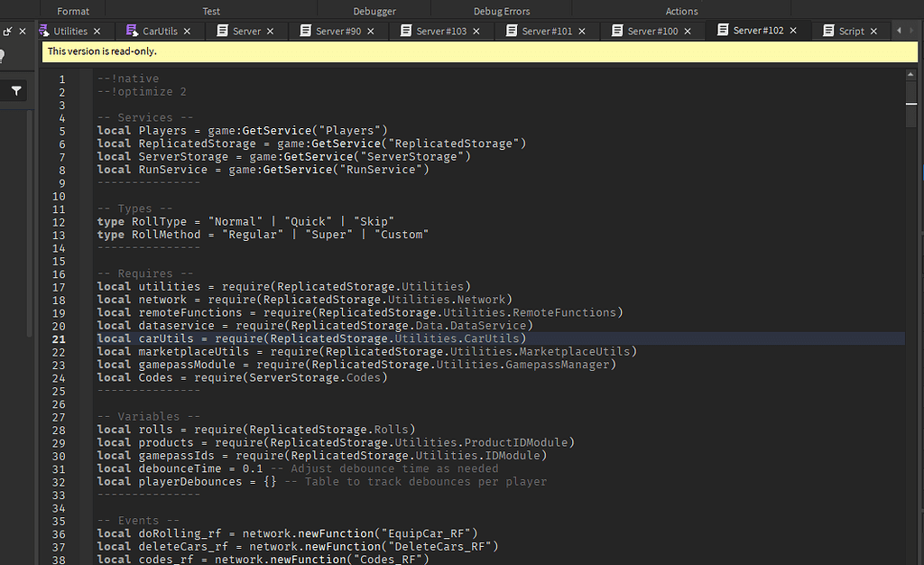This screenshot has width=924, height=565.
Task: Click the purple module icon on the Utilities tab
Action: (x=43, y=30)
